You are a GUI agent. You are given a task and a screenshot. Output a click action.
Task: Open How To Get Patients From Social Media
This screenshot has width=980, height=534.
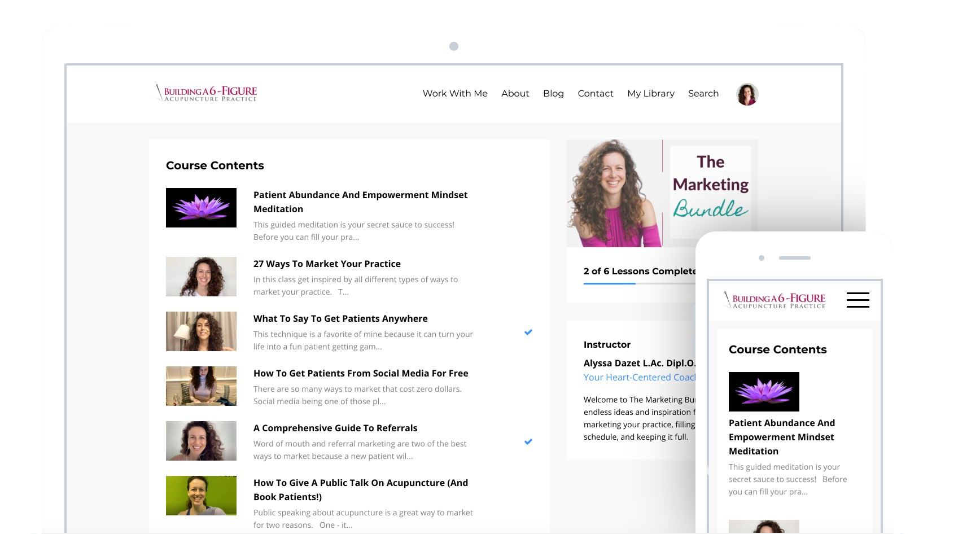(x=361, y=373)
